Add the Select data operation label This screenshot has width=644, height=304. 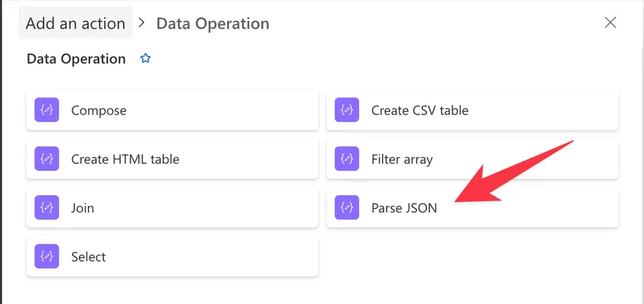[88, 256]
